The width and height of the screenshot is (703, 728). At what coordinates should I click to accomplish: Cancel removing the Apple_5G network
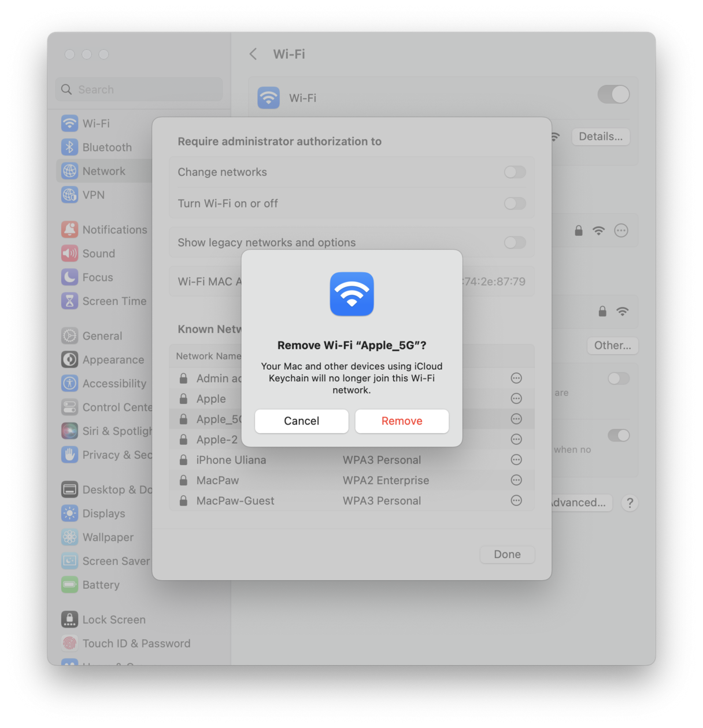(301, 421)
